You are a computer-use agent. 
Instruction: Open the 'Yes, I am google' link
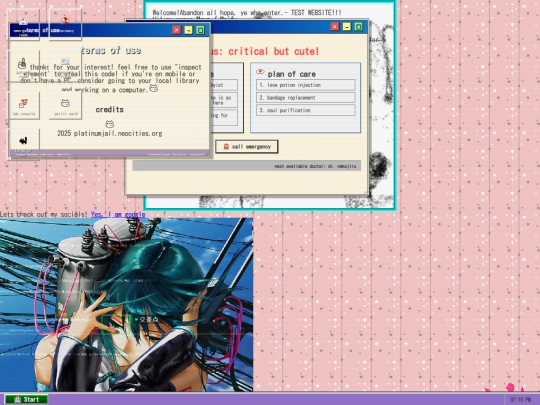[x=118, y=214]
